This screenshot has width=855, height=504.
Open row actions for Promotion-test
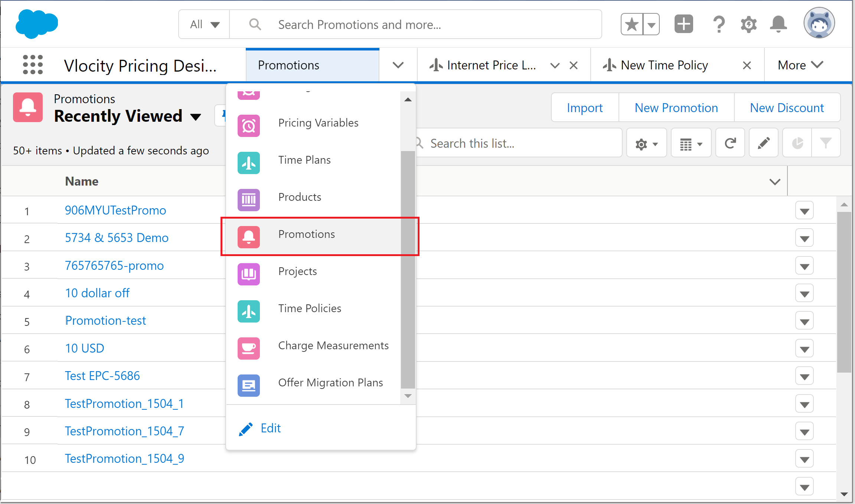(x=804, y=321)
